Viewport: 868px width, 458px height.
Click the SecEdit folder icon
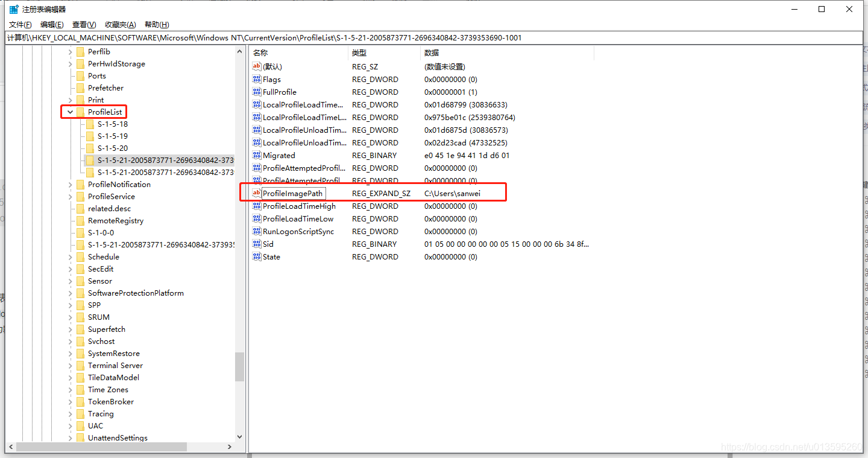point(80,269)
